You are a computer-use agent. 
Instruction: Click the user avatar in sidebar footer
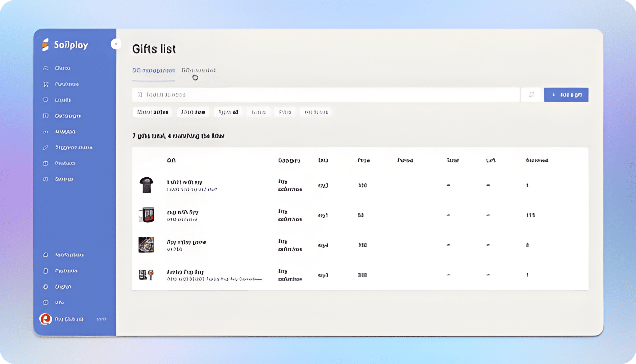pos(45,319)
